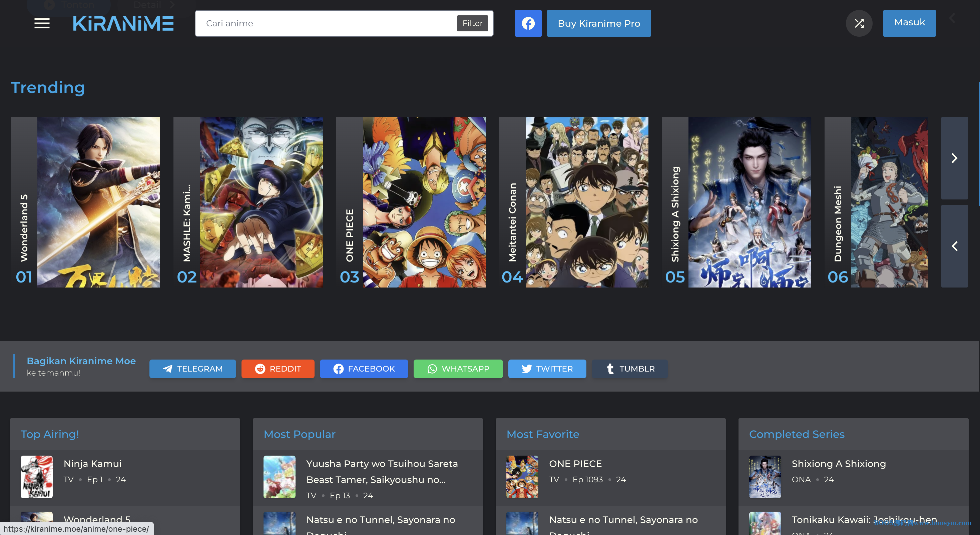
Task: Click ONE PIECE thumbnail in Most Favorite
Action: [522, 477]
